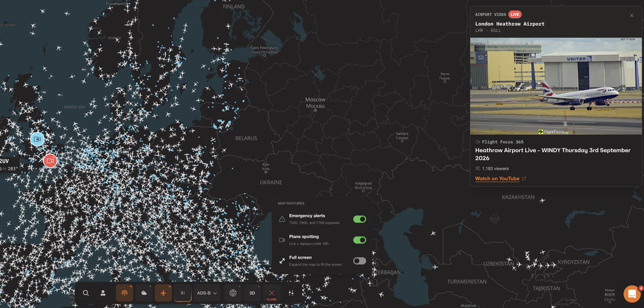Click the Volgograd city label

(363, 185)
